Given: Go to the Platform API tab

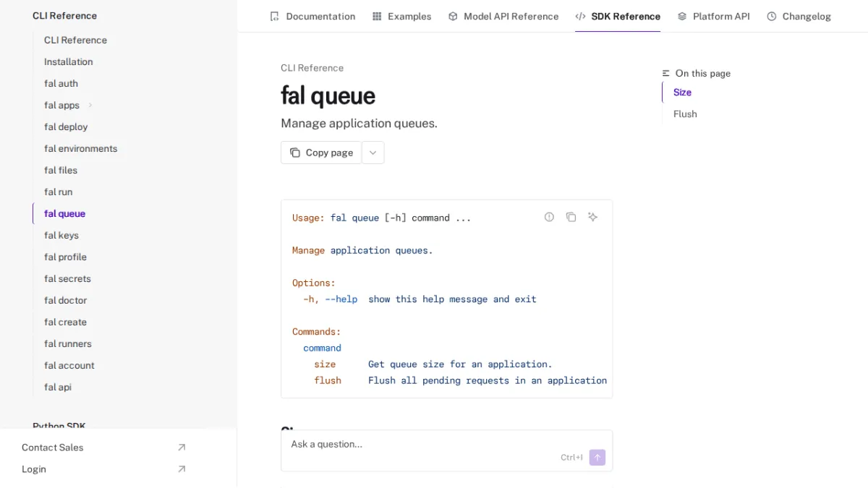Looking at the screenshot, I should point(713,16).
